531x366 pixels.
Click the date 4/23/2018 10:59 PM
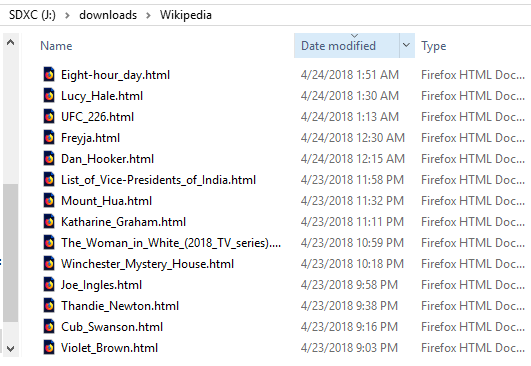pos(352,243)
